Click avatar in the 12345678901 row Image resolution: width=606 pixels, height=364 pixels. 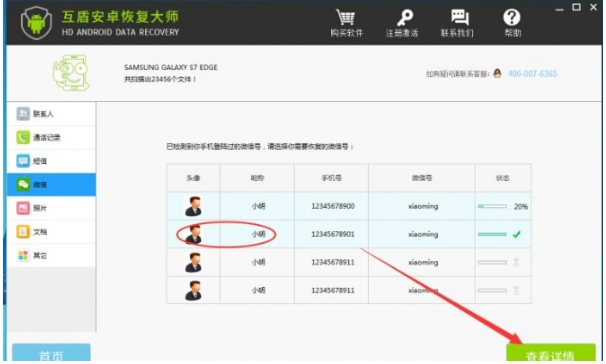193,234
